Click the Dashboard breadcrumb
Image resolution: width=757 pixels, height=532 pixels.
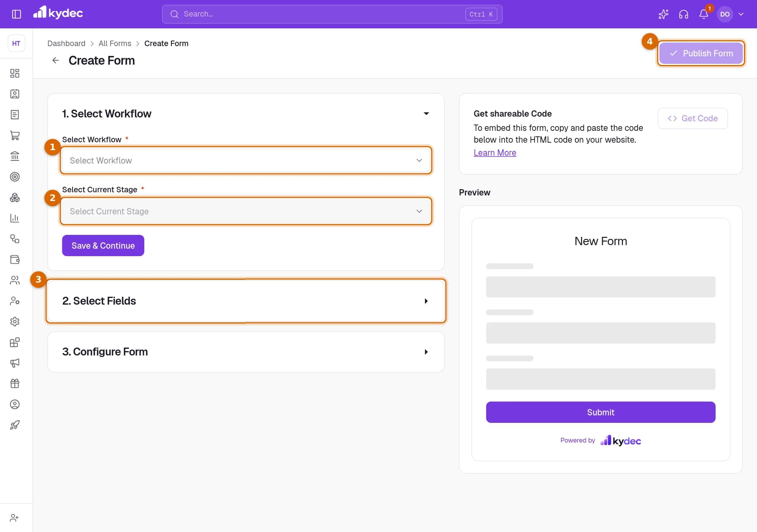(66, 43)
